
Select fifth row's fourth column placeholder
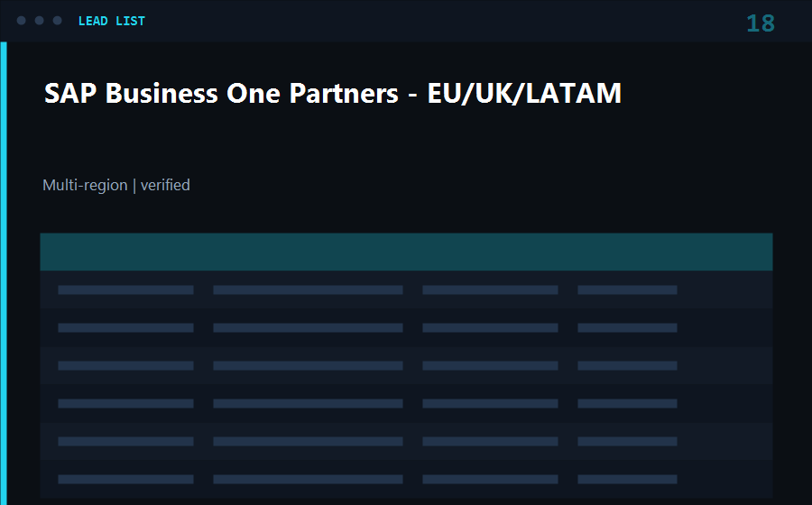(x=627, y=441)
